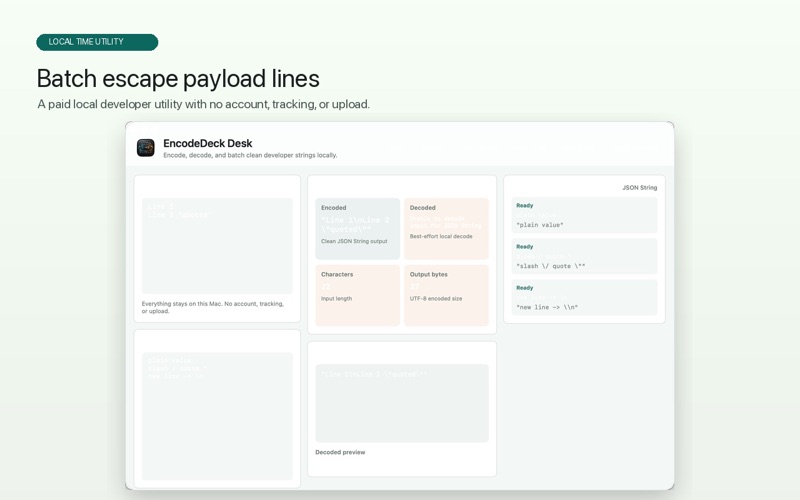Screen dimensions: 800x500
Task: Click the EncodeDeck Desk app icon
Action: point(145,148)
